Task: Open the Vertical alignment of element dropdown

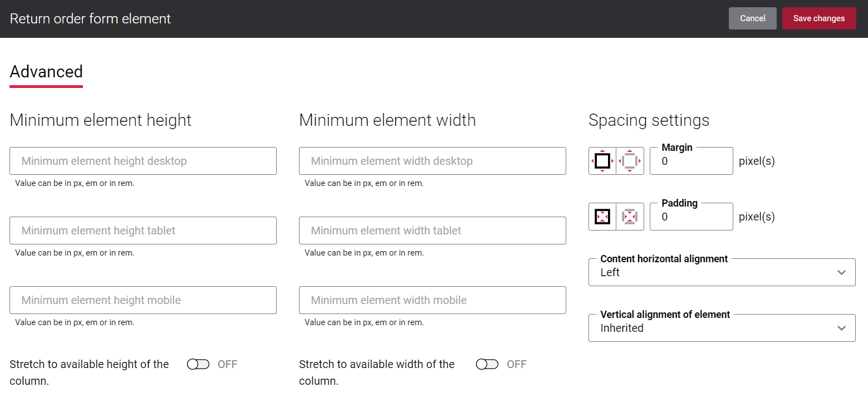Action: [722, 328]
